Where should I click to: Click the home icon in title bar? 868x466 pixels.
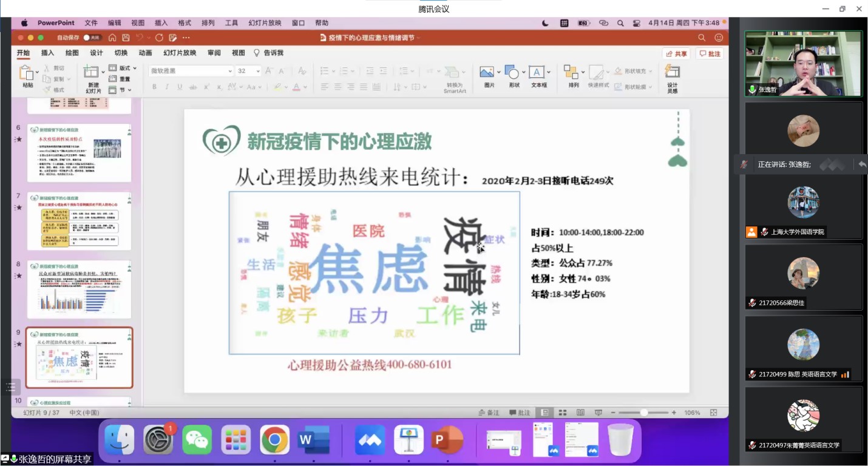click(112, 38)
